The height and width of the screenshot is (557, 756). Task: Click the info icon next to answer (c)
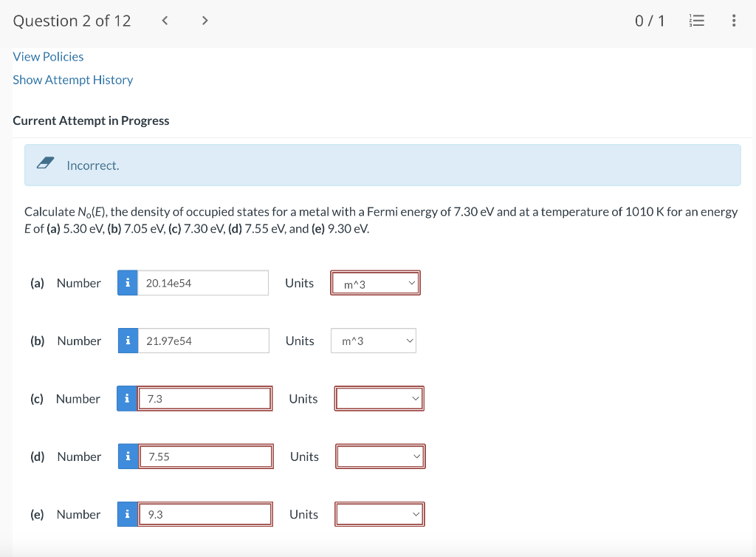127,398
